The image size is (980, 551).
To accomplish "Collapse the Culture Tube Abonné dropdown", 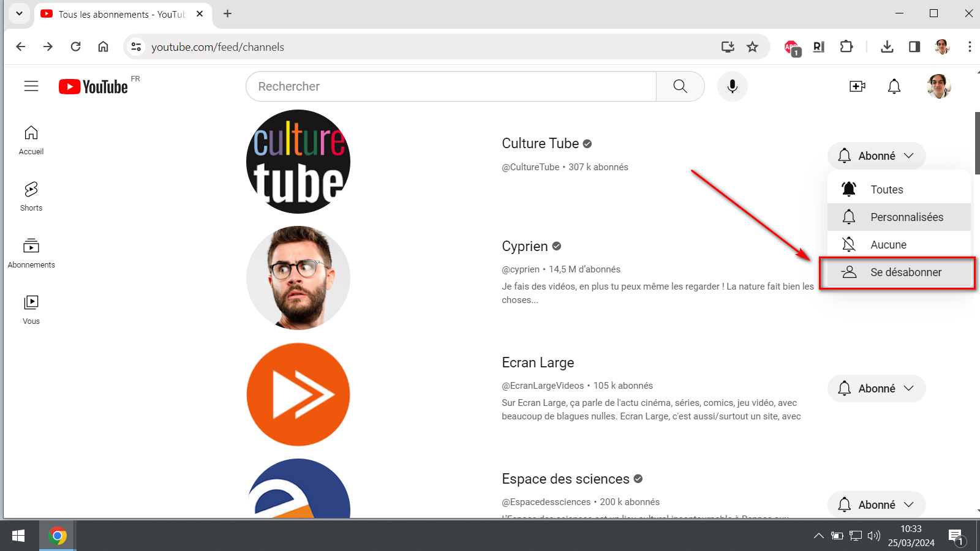I will (876, 156).
